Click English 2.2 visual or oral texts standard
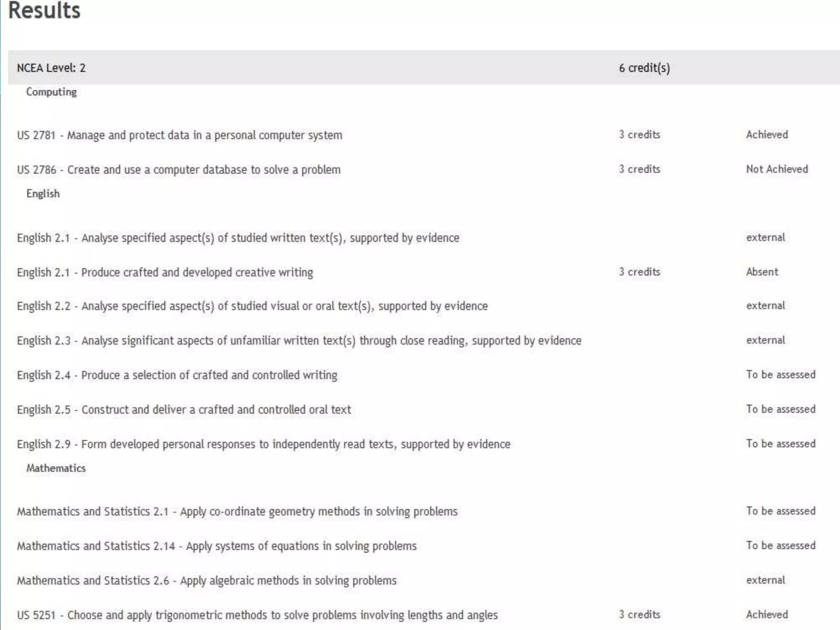Viewport: 840px width, 630px height. 252,306
